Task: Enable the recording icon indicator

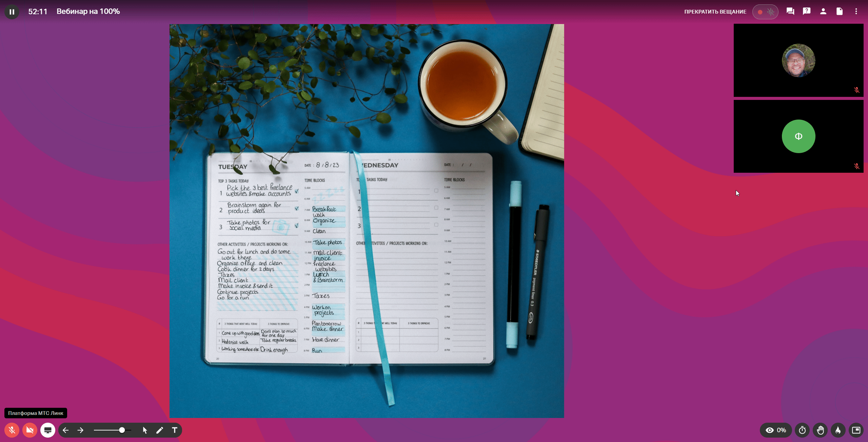Action: (x=760, y=11)
